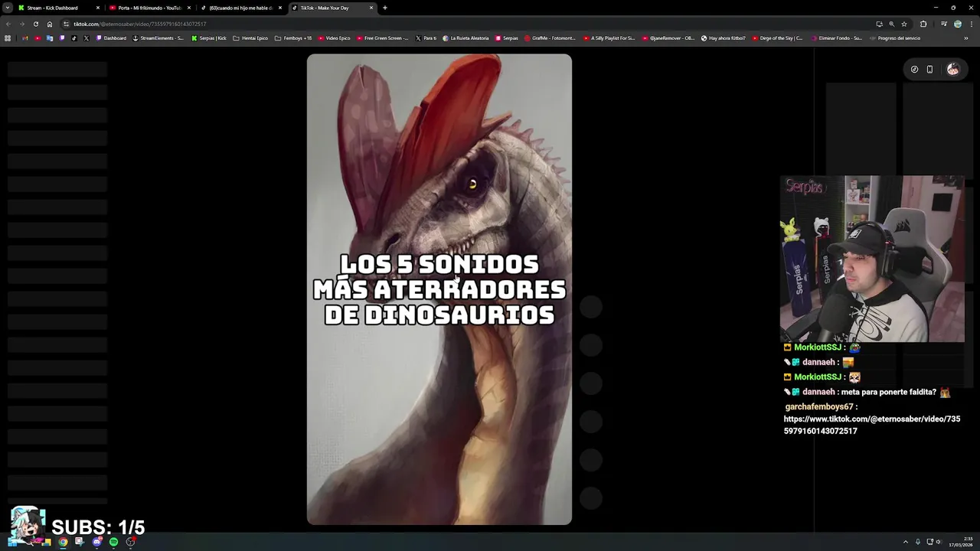Viewport: 980px width, 551px height.
Task: Open the media controls button
Action: coord(944,24)
